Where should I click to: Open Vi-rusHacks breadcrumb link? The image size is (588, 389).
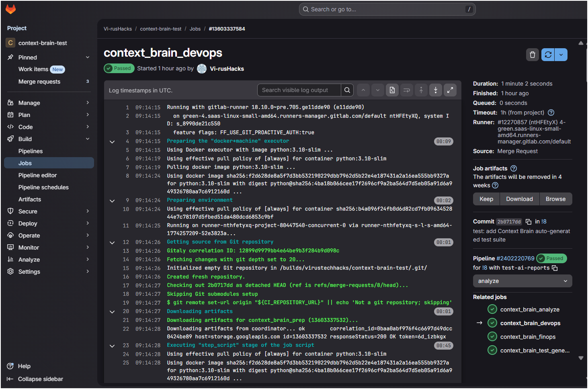(118, 29)
